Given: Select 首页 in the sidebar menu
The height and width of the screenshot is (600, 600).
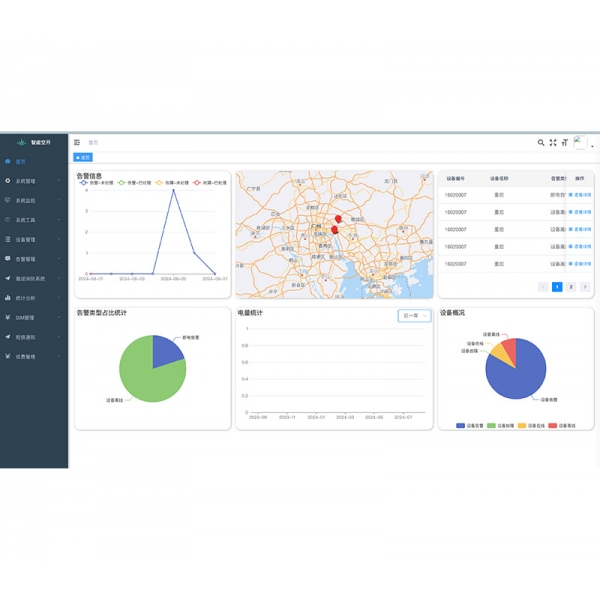Looking at the screenshot, I should 22,162.
